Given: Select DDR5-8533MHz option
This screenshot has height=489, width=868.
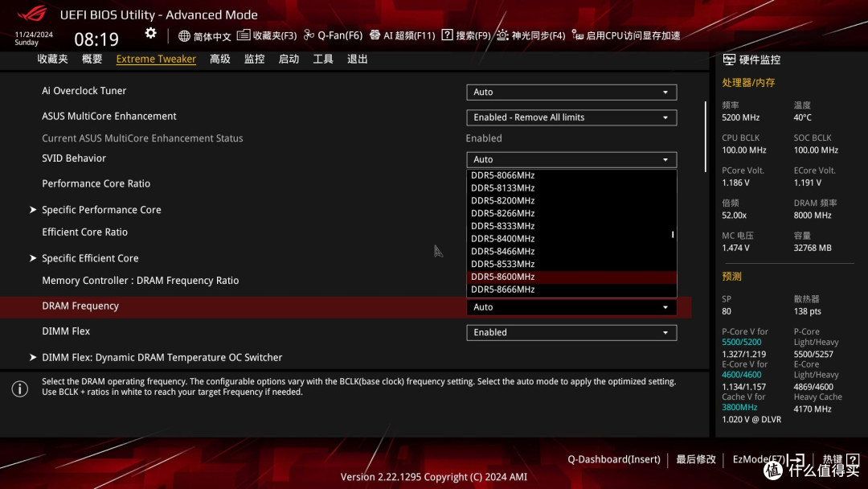Looking at the screenshot, I should (571, 264).
